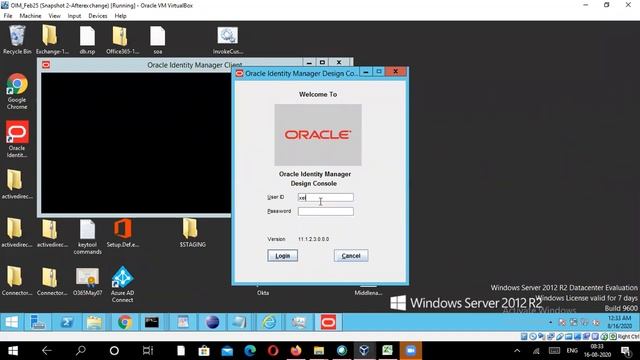Open Firefox on host taskbar

(296, 351)
